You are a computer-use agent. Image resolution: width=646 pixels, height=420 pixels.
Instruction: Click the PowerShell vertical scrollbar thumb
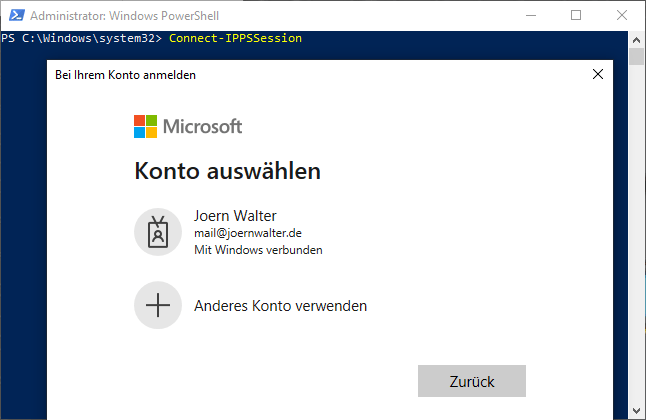pyautogui.click(x=637, y=56)
